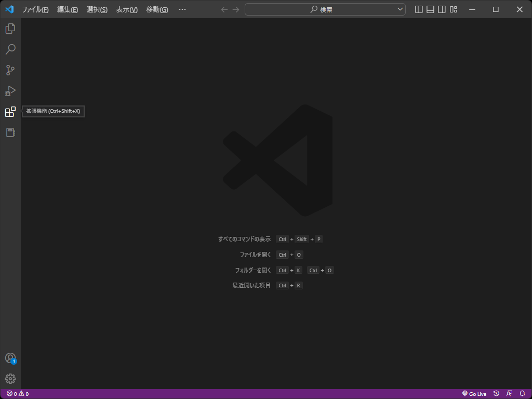Click the R key label

[x=299, y=285]
